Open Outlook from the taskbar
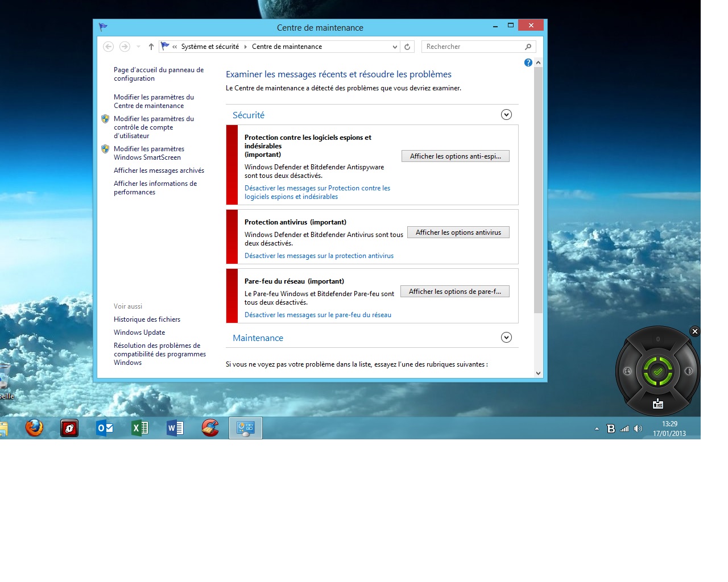This screenshot has width=728, height=582. pos(105,428)
